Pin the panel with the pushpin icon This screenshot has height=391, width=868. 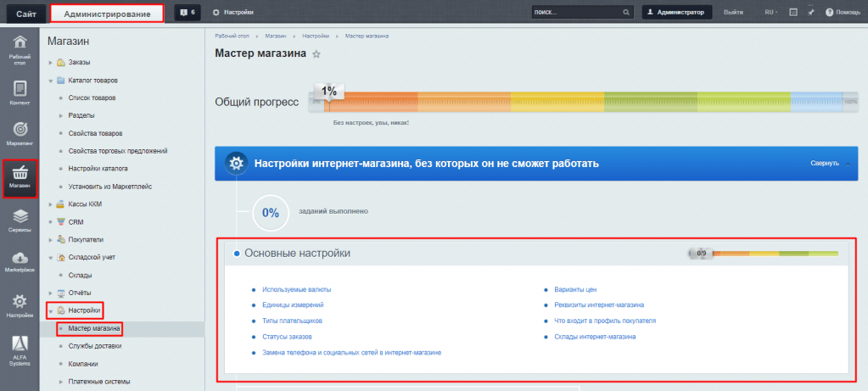pos(811,12)
